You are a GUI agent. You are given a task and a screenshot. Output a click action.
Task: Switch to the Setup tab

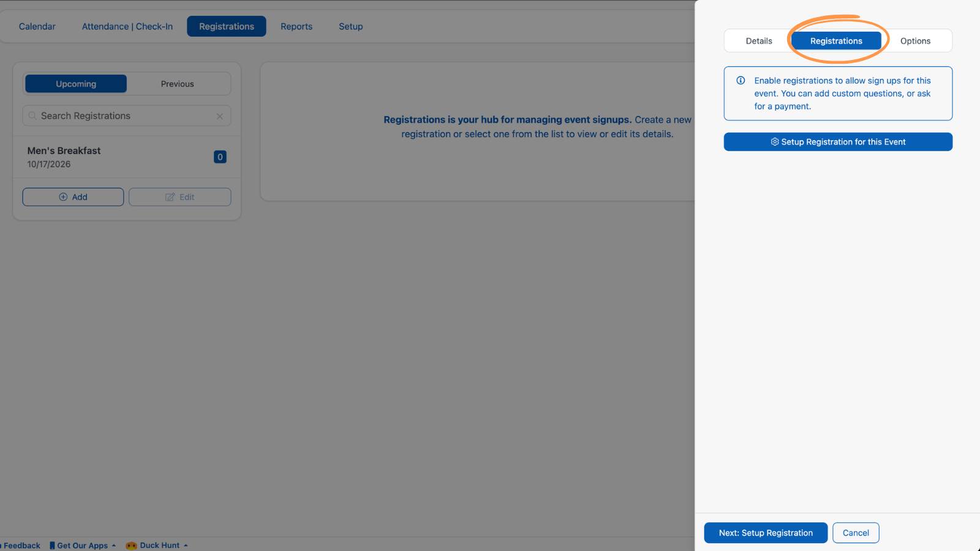351,26
